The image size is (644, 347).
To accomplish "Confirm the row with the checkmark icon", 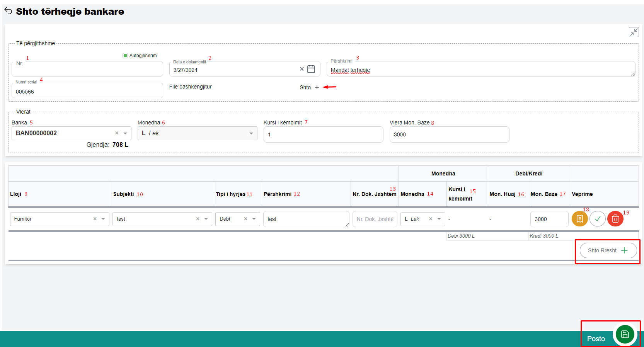I will [x=597, y=219].
